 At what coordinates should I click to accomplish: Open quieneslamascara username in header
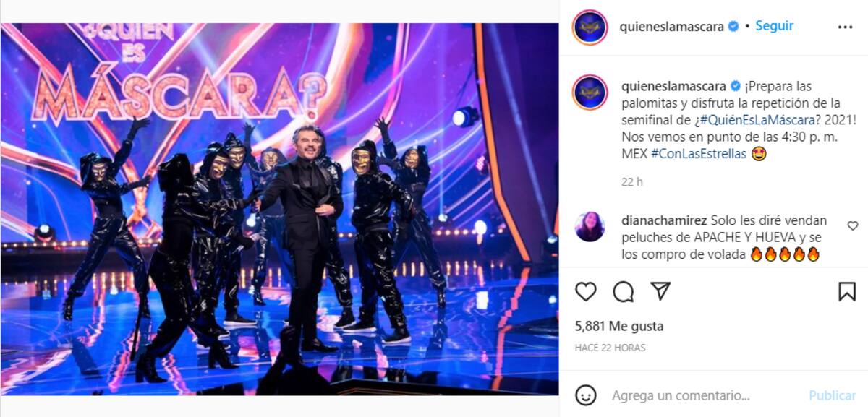672,26
